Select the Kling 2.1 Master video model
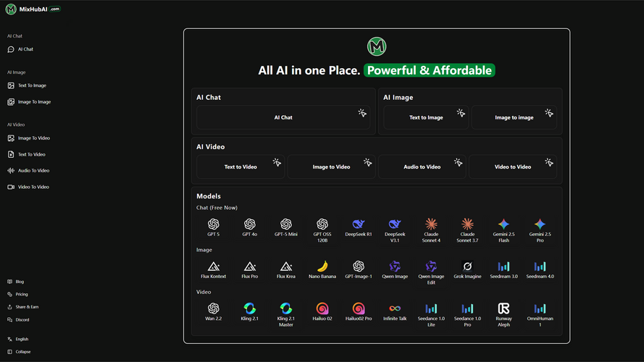The width and height of the screenshot is (644, 362). point(286,315)
